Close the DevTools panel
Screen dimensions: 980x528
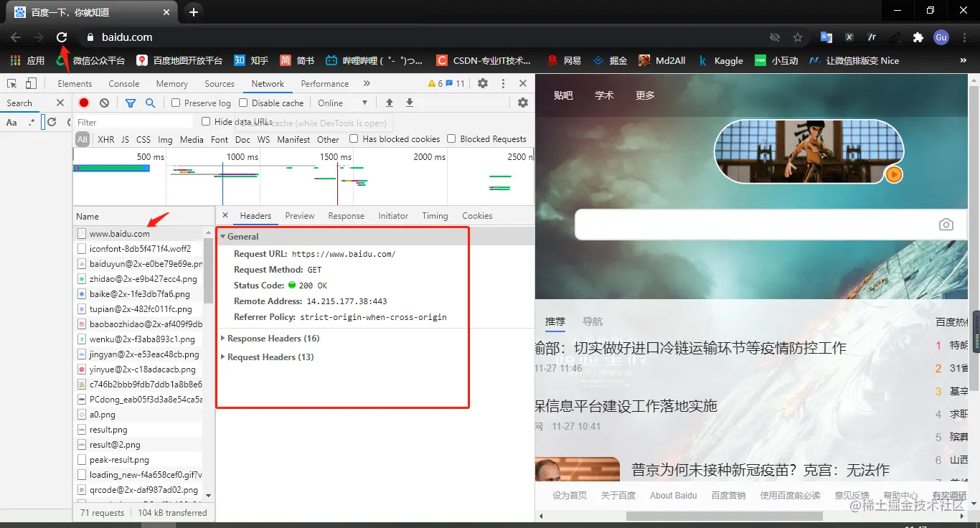click(x=523, y=83)
